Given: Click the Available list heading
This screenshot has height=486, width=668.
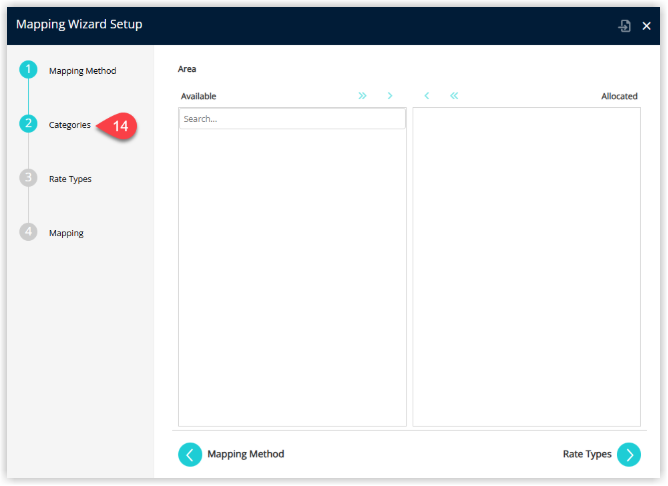Looking at the screenshot, I should point(199,96).
